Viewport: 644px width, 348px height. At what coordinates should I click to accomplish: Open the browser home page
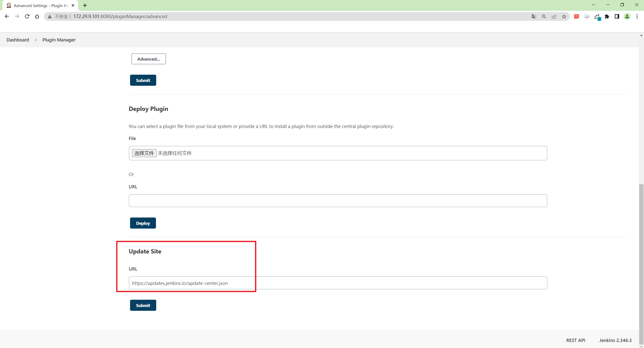coord(37,16)
